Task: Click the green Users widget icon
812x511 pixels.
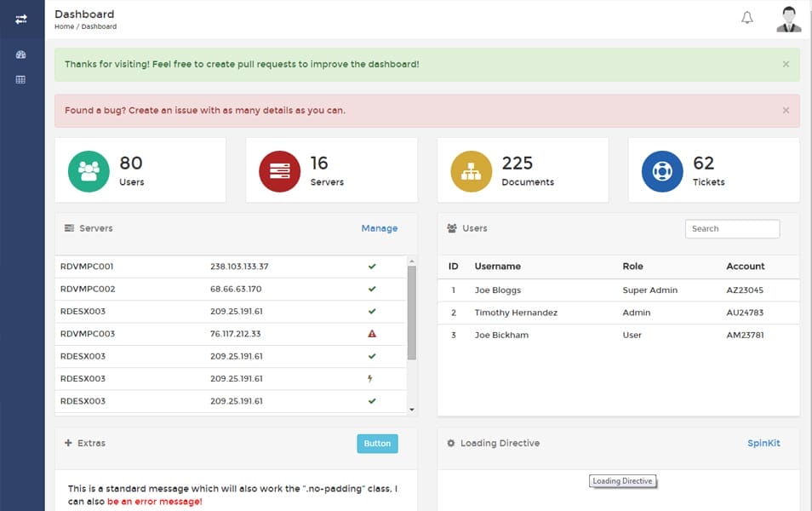Action: click(x=89, y=171)
